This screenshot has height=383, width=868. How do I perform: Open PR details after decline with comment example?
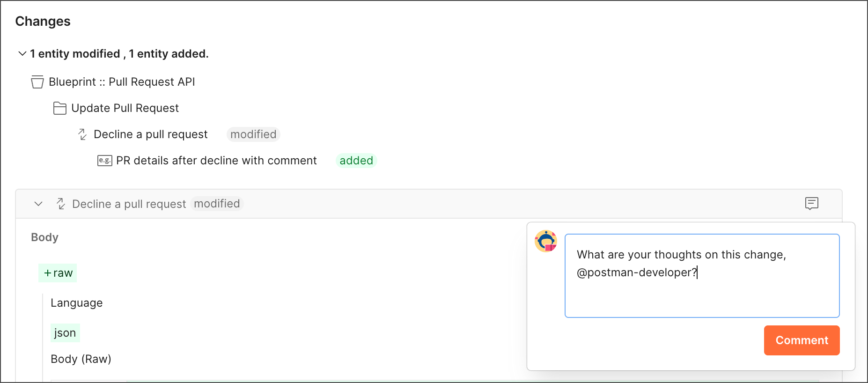click(216, 161)
